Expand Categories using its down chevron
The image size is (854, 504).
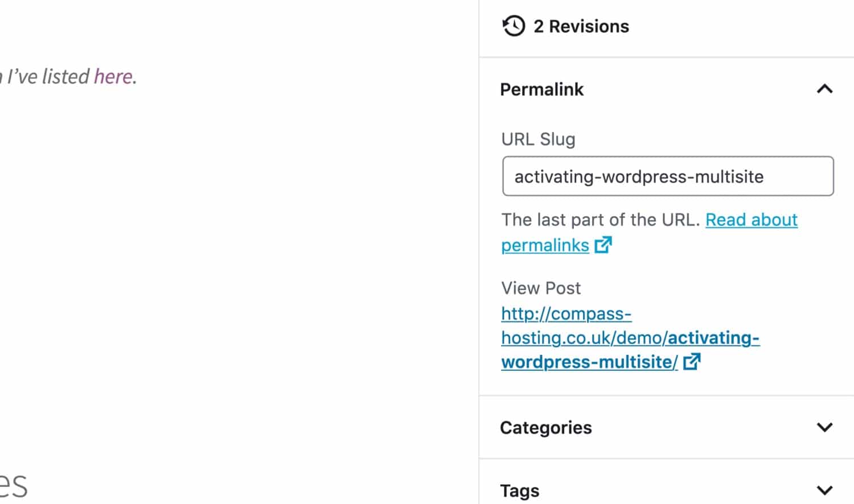(x=824, y=427)
